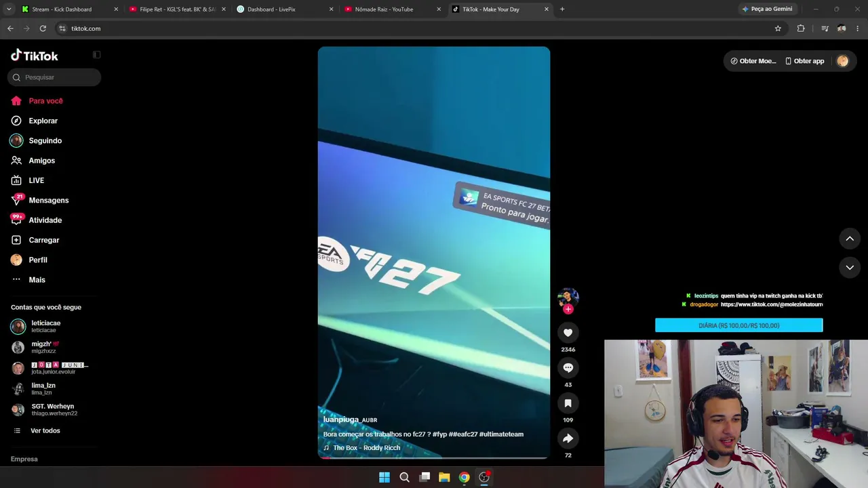868x488 pixels.
Task: Click the Peça ao Gemini button
Action: pos(767,9)
